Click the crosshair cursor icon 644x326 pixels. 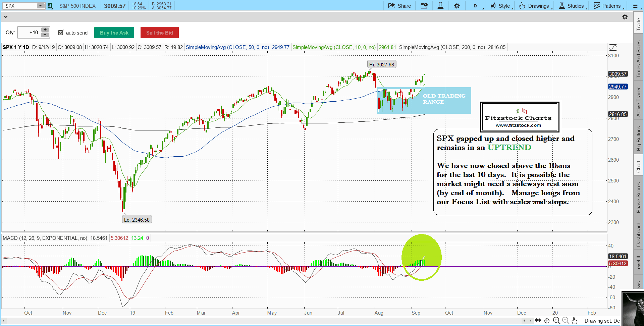click(547, 321)
